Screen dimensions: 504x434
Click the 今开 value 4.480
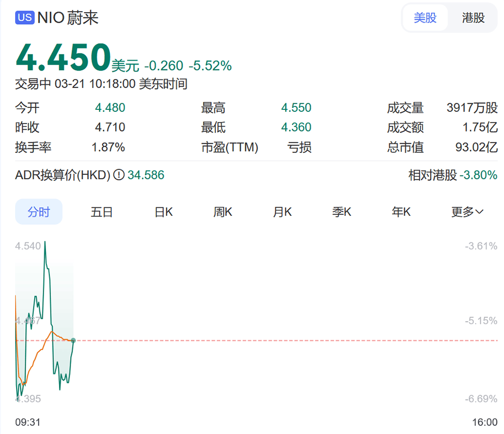110,108
